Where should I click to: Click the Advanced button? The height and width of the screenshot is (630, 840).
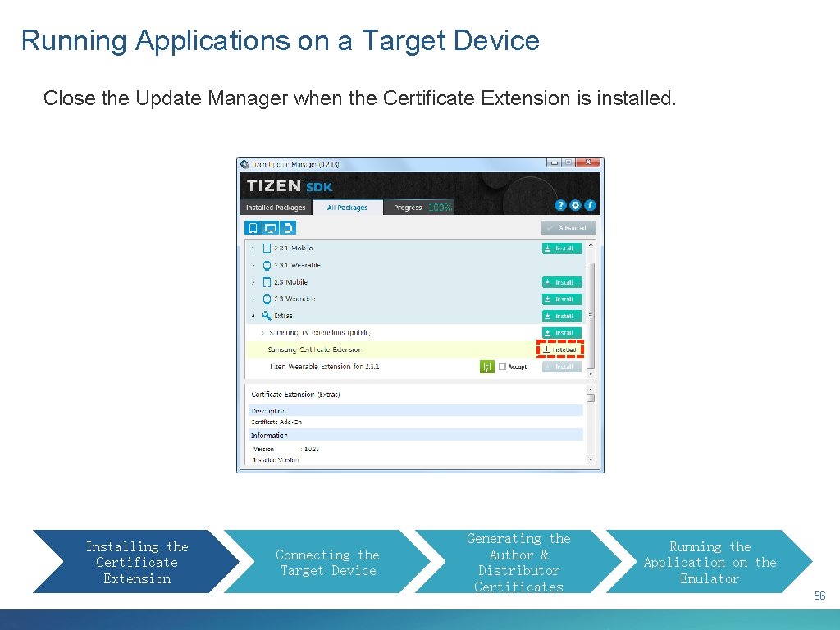(x=568, y=228)
